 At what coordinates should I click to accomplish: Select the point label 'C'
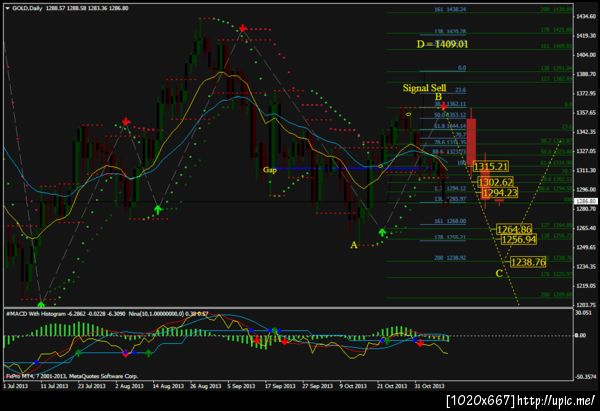pyautogui.click(x=499, y=274)
